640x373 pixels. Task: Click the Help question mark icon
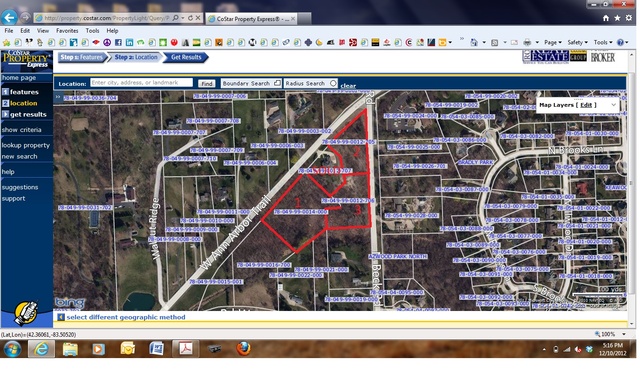coord(620,42)
